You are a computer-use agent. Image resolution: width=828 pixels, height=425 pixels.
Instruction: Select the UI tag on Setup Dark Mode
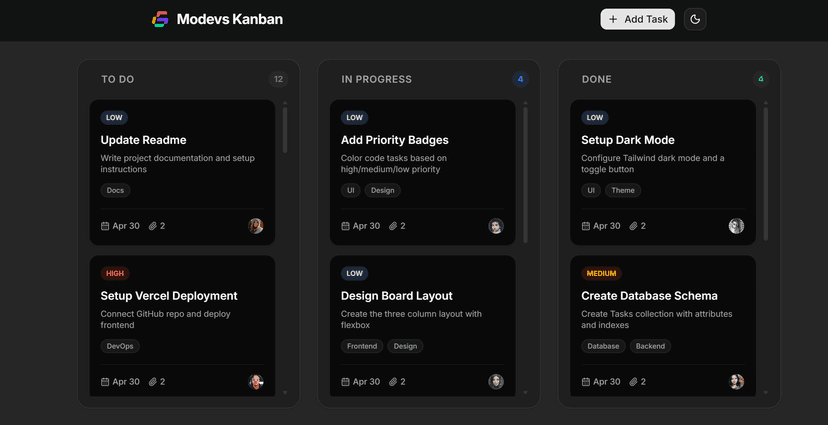pos(591,190)
